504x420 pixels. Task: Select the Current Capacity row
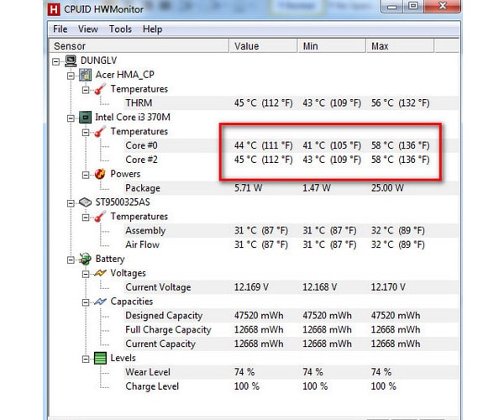click(x=291, y=344)
